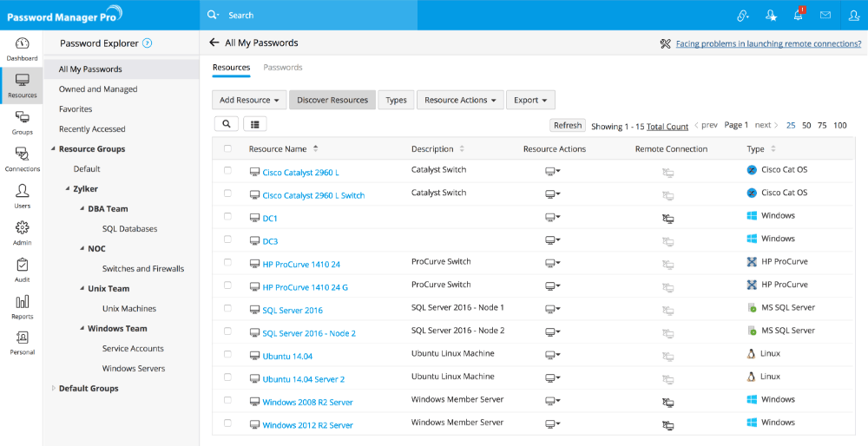
Task: Click the favorite user star icon
Action: pos(771,16)
